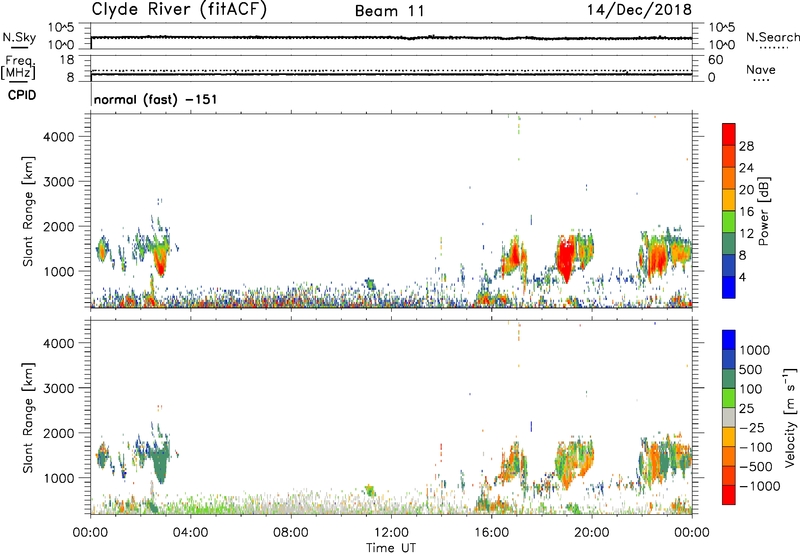Click the "12:00" time axis label

(x=391, y=533)
